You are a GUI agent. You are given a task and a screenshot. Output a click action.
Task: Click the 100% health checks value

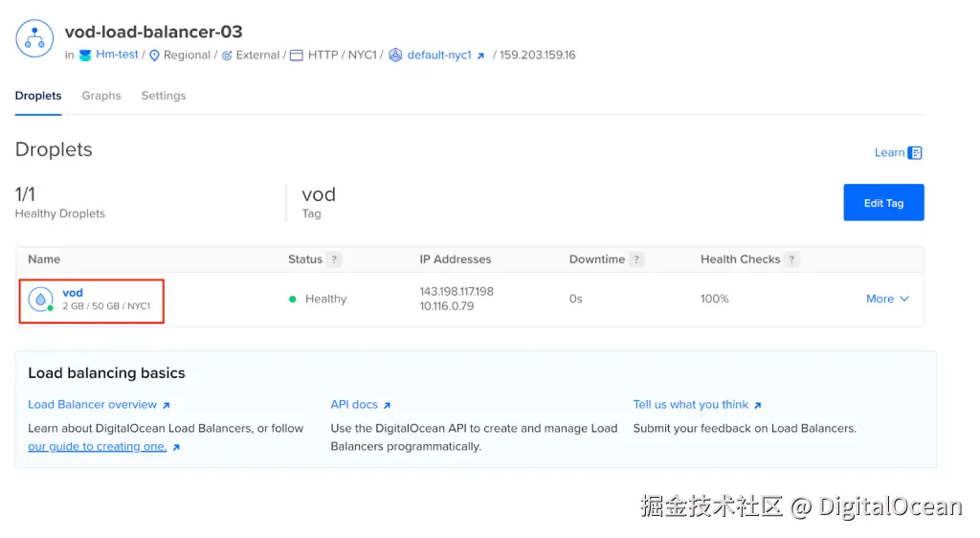(714, 299)
